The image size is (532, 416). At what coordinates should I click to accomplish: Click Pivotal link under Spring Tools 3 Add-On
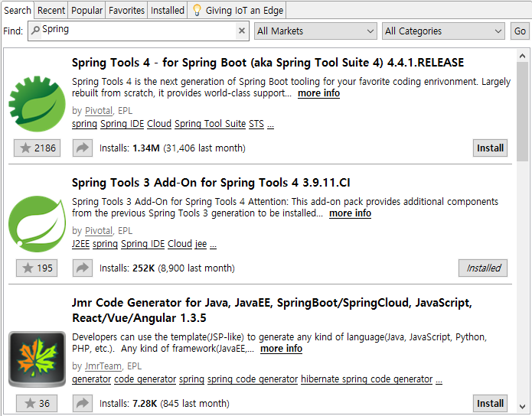[x=99, y=231]
